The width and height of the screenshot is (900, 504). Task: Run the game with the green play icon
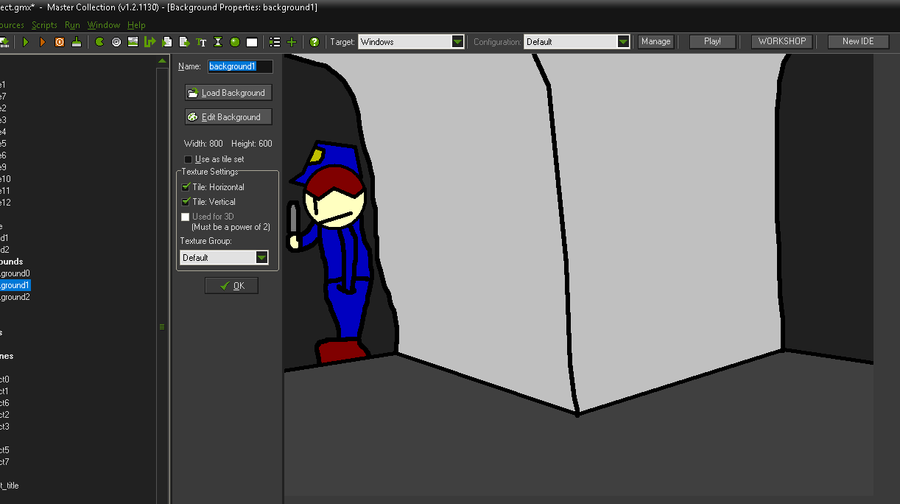pos(25,42)
